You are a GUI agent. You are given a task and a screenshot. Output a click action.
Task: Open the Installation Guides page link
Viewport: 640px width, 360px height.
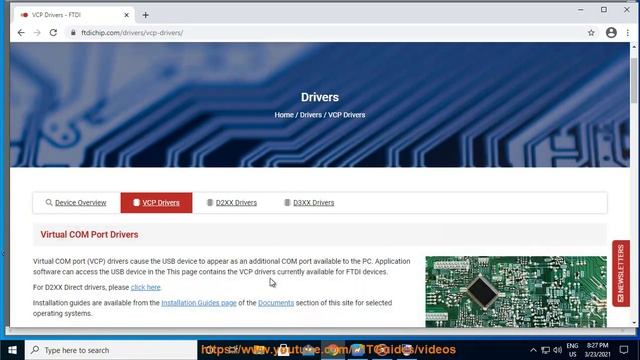(x=199, y=303)
